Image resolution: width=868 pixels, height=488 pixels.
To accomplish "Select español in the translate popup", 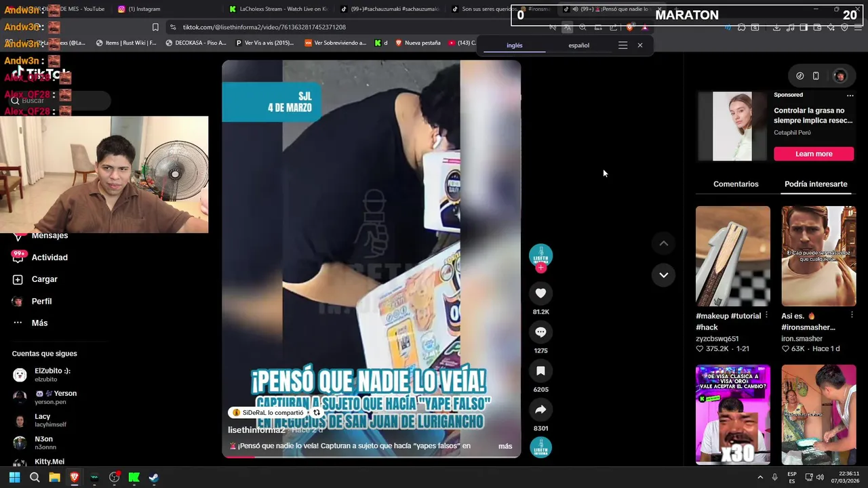I will pos(578,45).
